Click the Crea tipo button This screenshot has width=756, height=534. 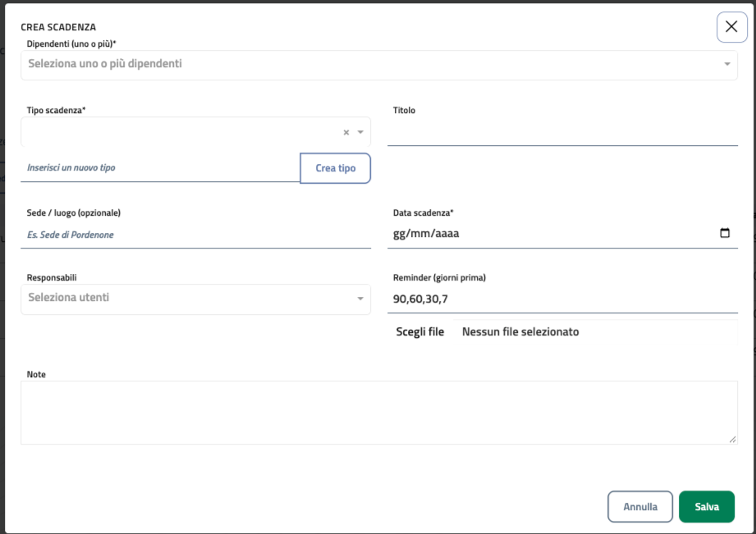coord(335,168)
